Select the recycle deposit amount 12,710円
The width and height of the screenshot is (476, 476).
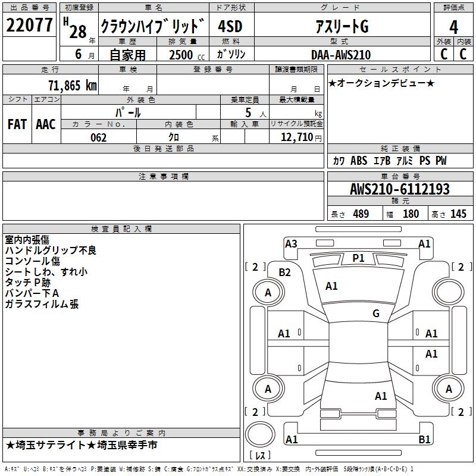tap(296, 137)
